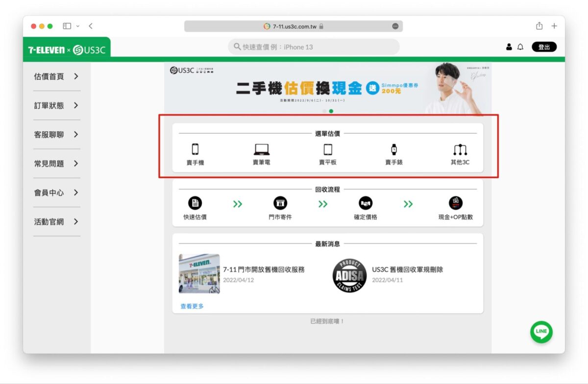Click the Safari address bar 7-11.us3c.com.tw
Screen dimensions: 588x384
[x=294, y=26]
